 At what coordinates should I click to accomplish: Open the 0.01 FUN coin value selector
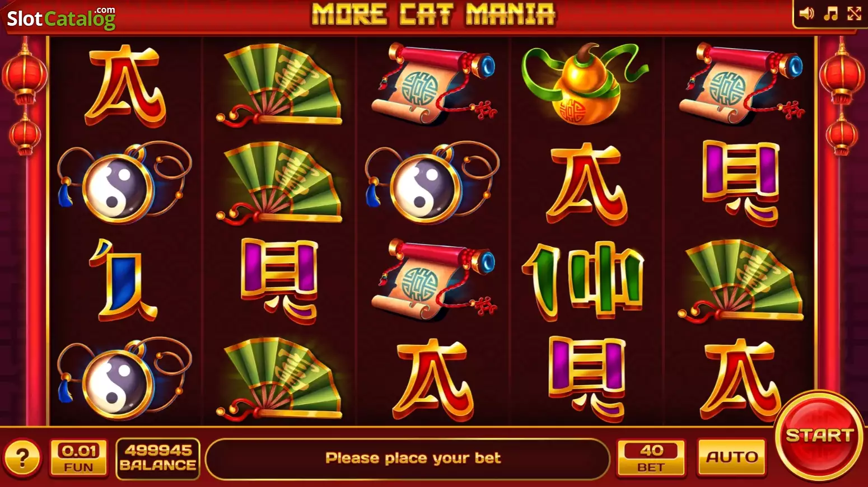pyautogui.click(x=78, y=458)
